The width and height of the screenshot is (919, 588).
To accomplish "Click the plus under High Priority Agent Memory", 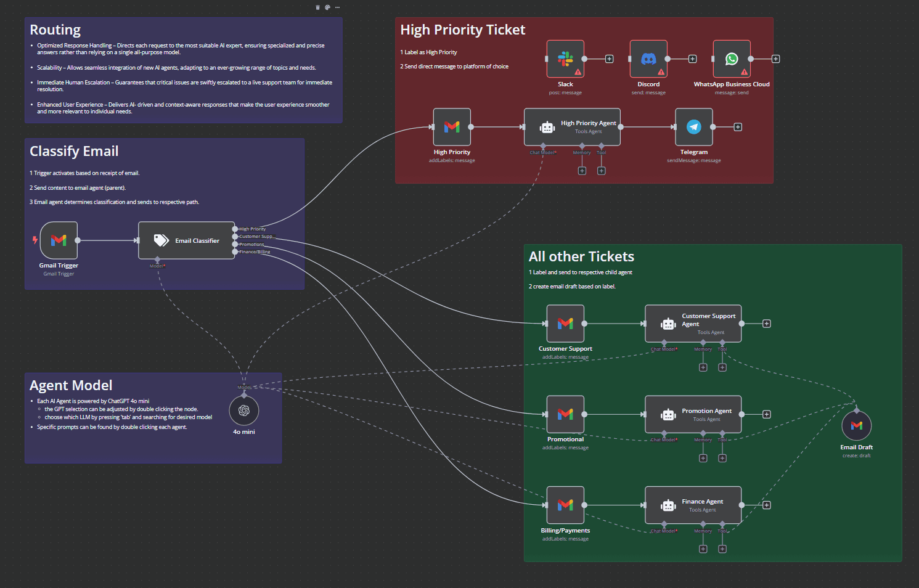I will click(x=582, y=170).
